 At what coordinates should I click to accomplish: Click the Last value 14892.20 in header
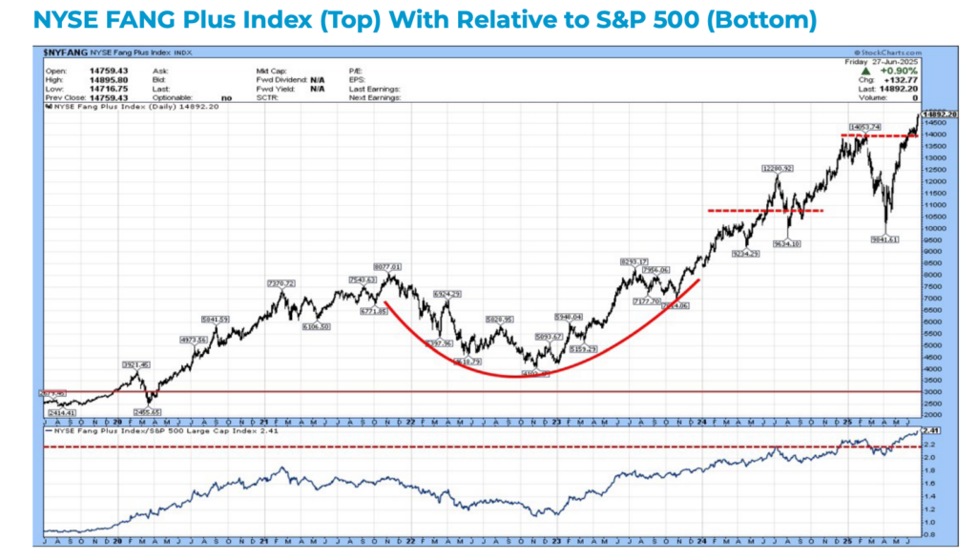(899, 89)
